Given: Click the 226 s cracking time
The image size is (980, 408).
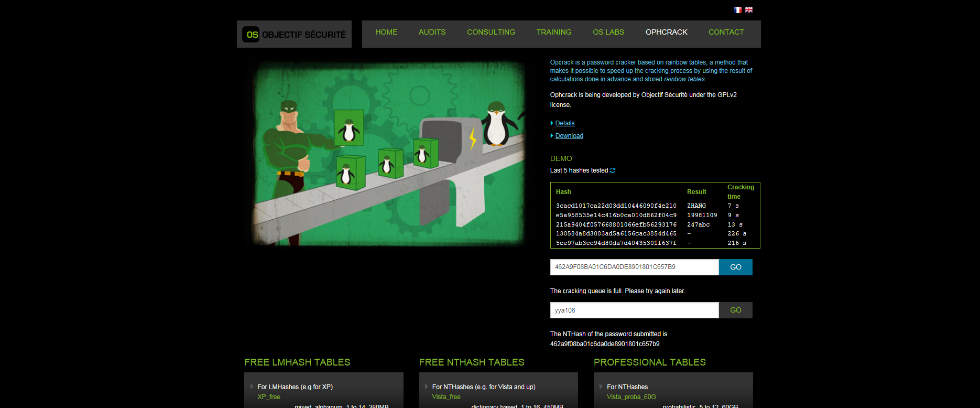Looking at the screenshot, I should click(x=737, y=233).
